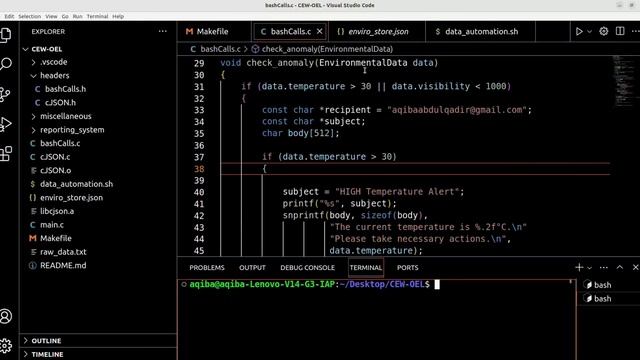The width and height of the screenshot is (640, 360).
Task: Run the C file with play button
Action: (x=579, y=31)
